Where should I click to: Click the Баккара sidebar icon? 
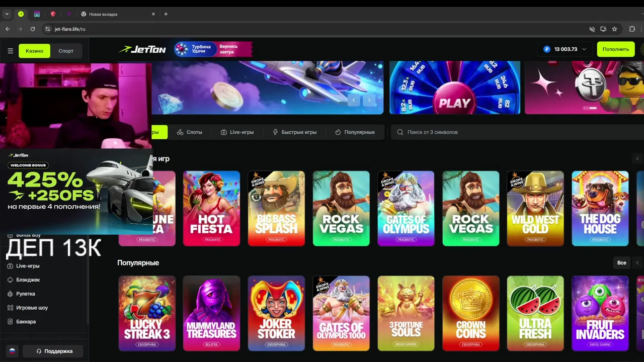10,322
